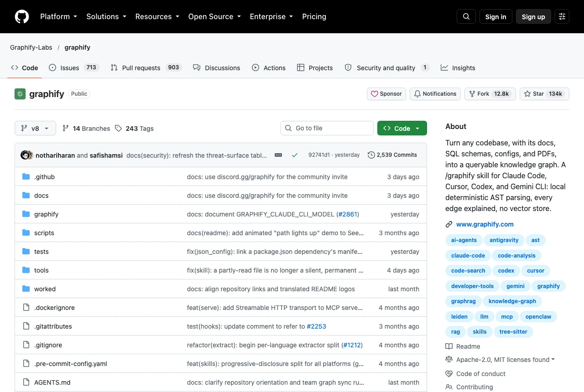Click the GitHub logo icon

click(x=22, y=16)
